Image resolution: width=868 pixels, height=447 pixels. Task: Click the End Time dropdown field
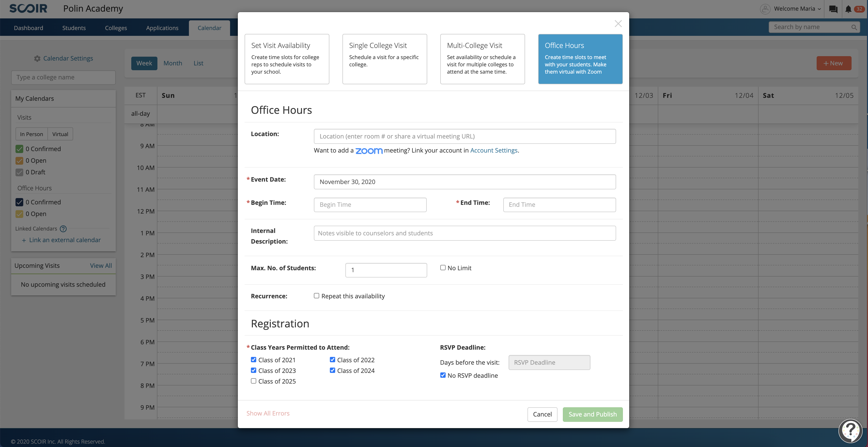559,204
